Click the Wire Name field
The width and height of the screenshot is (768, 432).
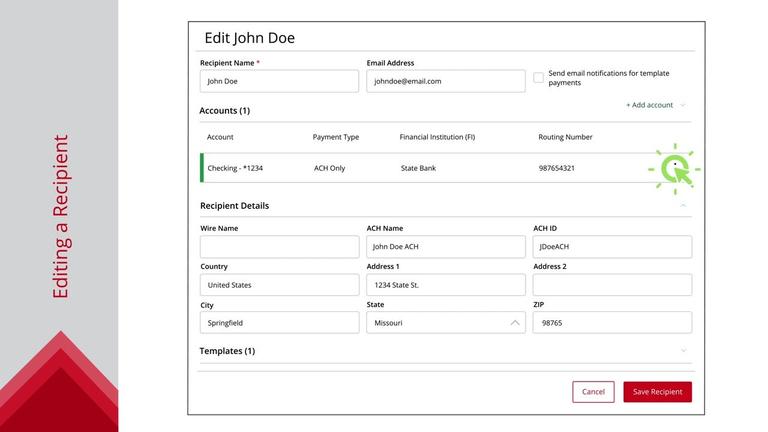(x=279, y=246)
